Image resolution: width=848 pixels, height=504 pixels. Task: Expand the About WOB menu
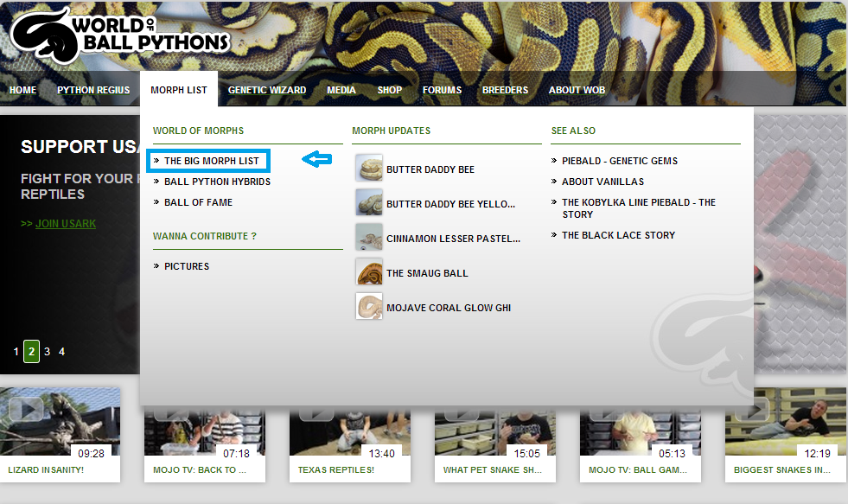[x=577, y=90]
